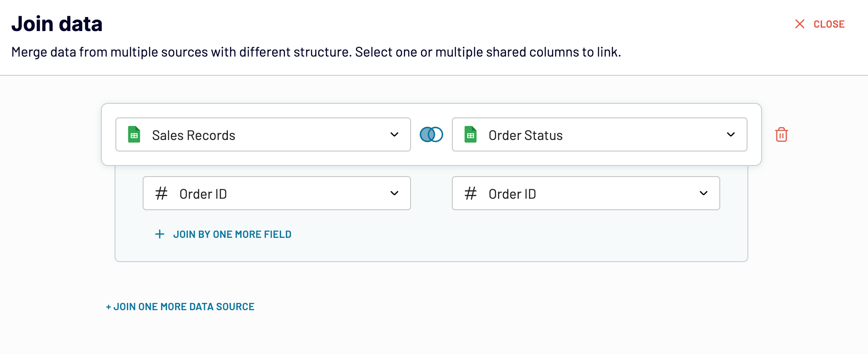Click the red X close icon
Image resolution: width=868 pixels, height=354 pixels.
coord(799,24)
